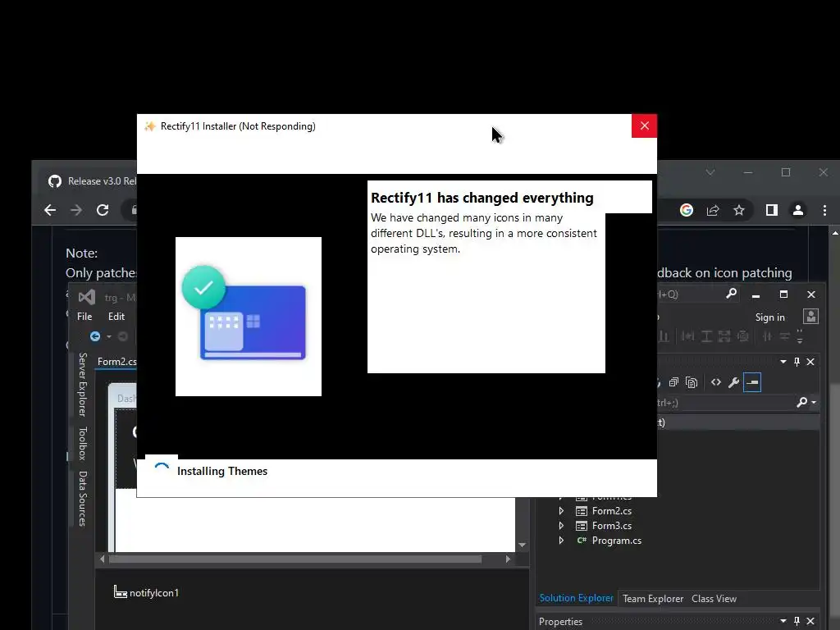Maximize the Visual Studio window
This screenshot has height=630, width=840.
(783, 294)
